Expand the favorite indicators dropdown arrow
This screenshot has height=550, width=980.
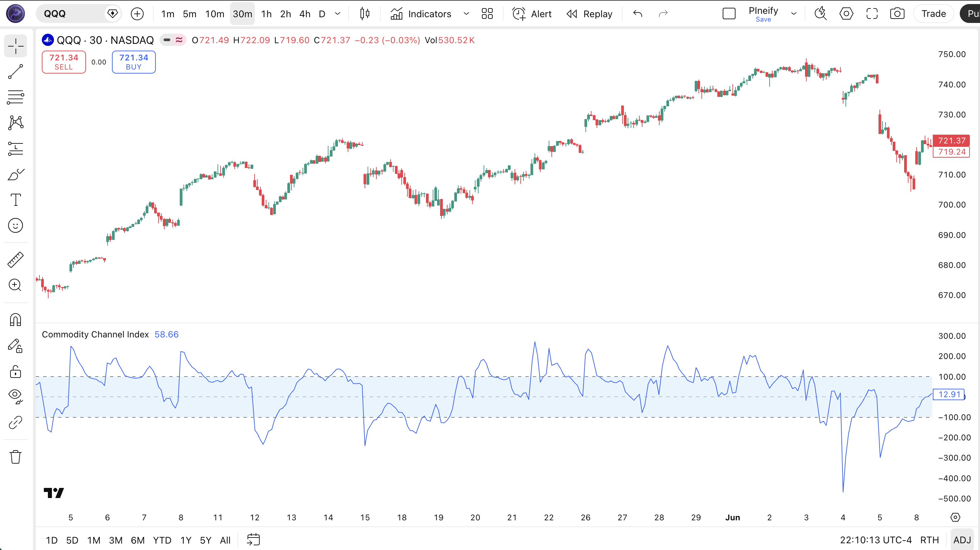(466, 14)
